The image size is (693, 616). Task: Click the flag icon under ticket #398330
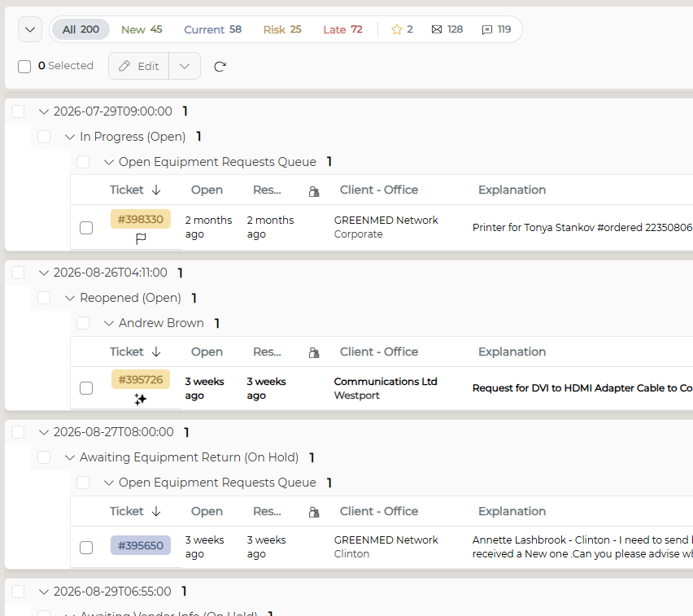click(141, 238)
